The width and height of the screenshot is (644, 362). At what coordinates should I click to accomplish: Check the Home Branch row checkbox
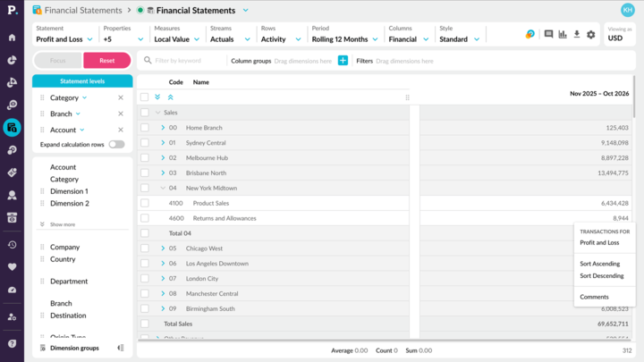(x=145, y=128)
